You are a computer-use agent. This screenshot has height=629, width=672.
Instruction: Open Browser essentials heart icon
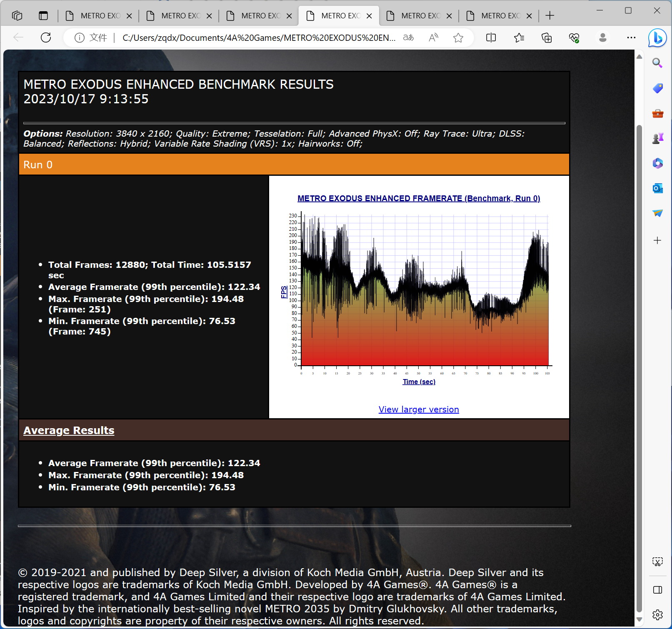click(574, 38)
